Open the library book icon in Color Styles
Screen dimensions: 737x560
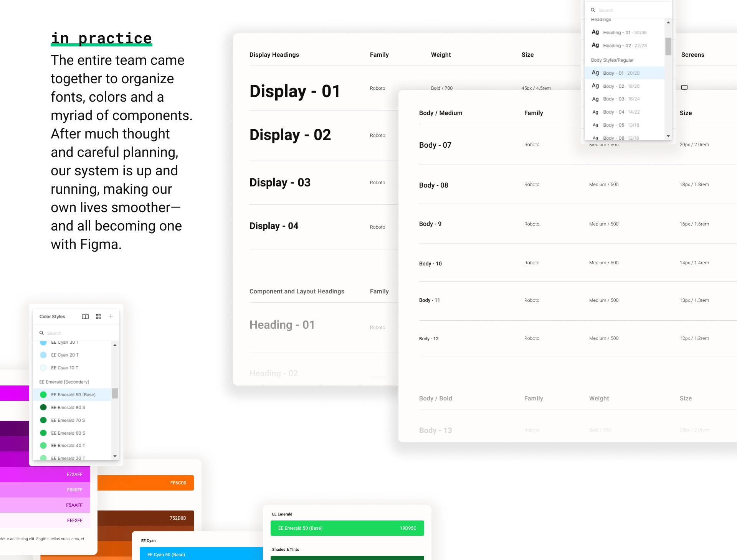point(85,316)
